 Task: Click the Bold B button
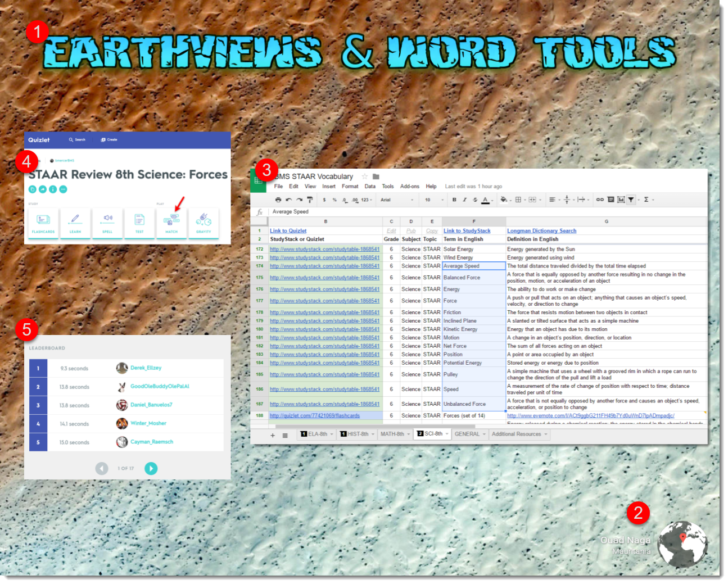(454, 200)
